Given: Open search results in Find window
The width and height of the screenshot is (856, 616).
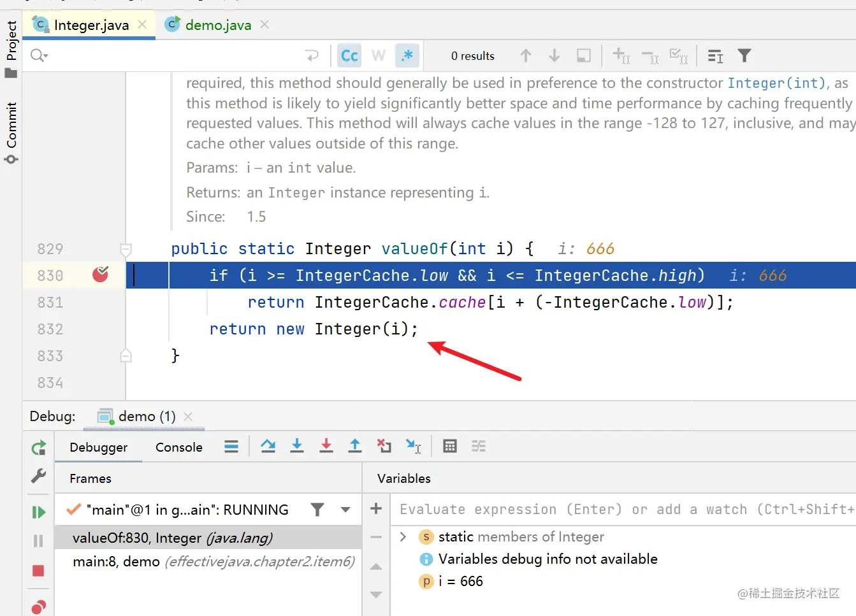Looking at the screenshot, I should (583, 55).
